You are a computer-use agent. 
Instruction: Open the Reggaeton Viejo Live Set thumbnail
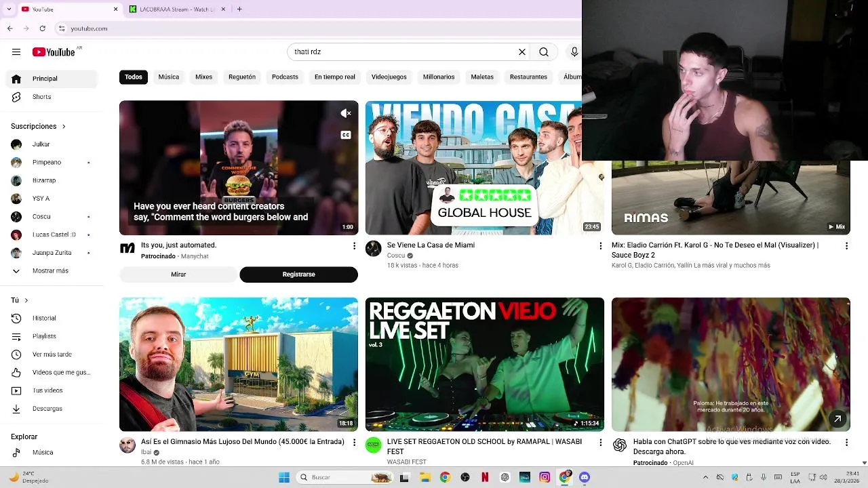click(485, 364)
